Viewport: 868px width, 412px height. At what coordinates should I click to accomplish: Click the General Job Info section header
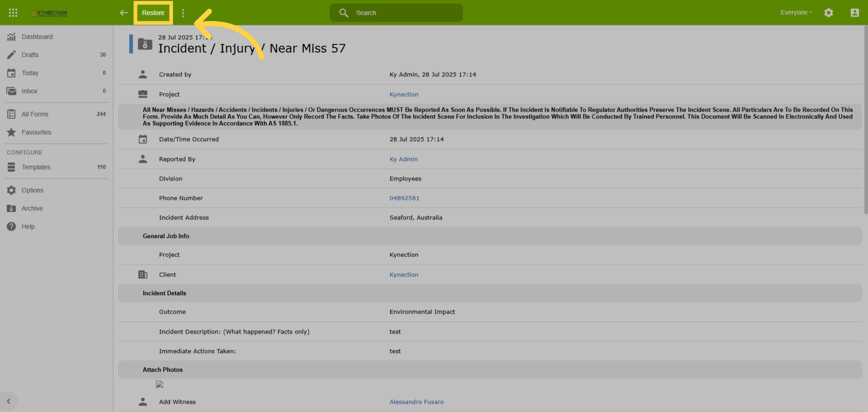click(490, 236)
